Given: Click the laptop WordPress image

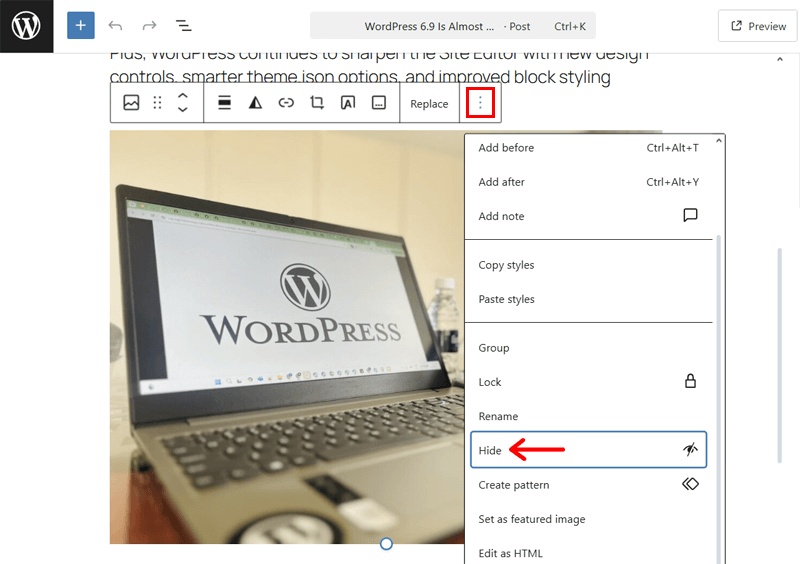Looking at the screenshot, I should point(287,337).
